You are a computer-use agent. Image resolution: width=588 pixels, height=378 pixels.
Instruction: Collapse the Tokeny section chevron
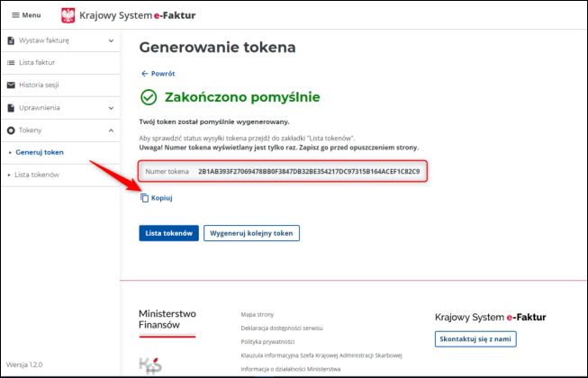[x=111, y=130]
